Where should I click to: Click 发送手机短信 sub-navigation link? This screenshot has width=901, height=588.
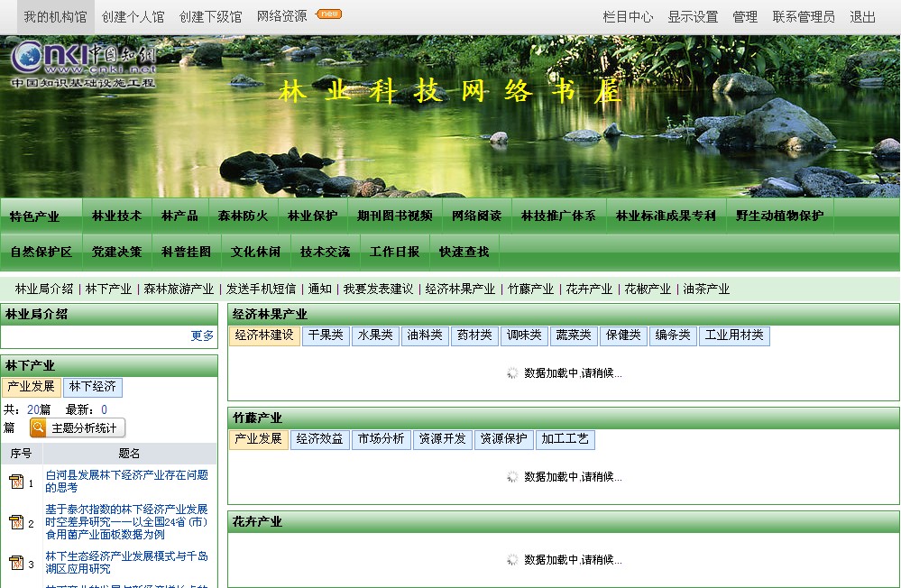(261, 289)
